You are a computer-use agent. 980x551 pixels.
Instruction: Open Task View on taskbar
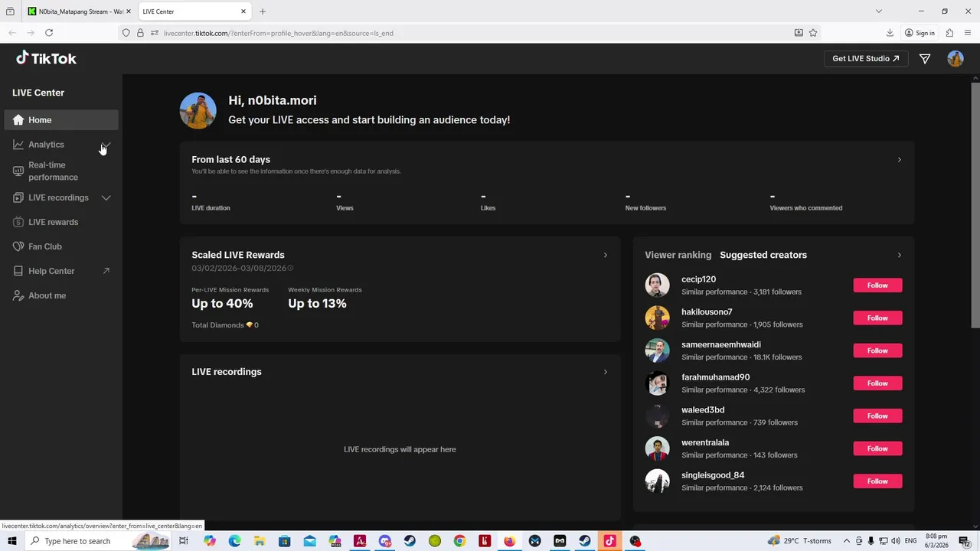pyautogui.click(x=184, y=541)
